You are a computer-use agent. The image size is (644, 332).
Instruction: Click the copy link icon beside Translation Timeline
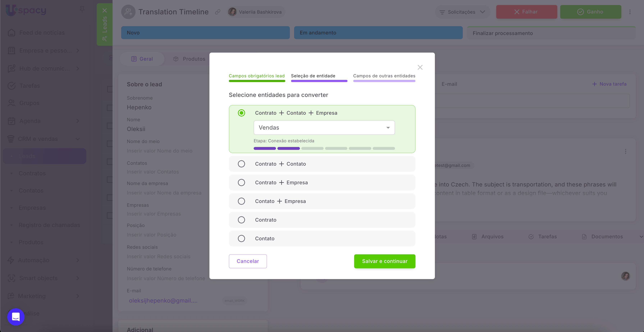[x=218, y=12]
